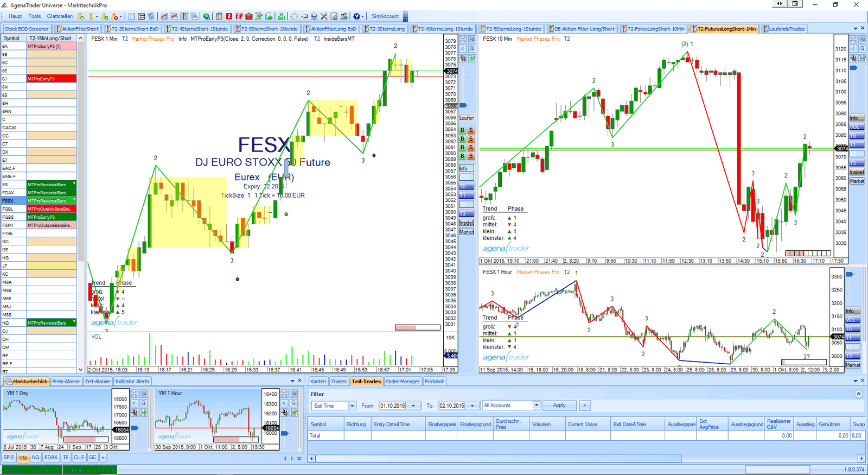Toggle the T3 button on FESX 1 Min chart

pos(467,213)
